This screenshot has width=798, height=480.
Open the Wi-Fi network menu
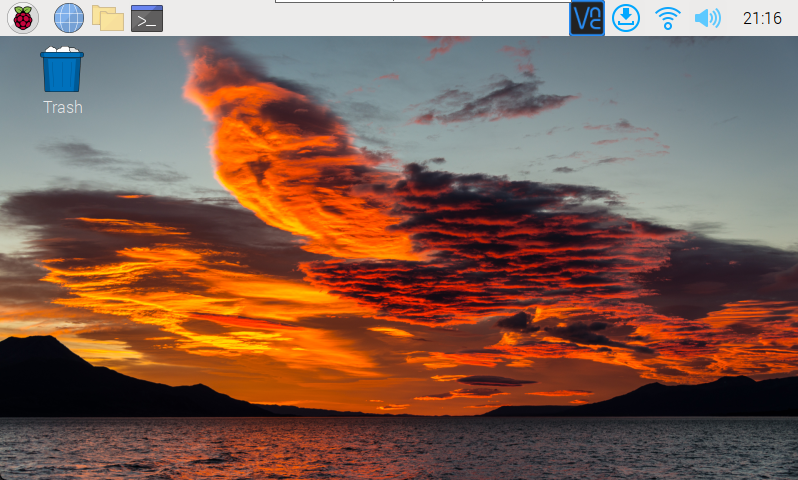[668, 18]
